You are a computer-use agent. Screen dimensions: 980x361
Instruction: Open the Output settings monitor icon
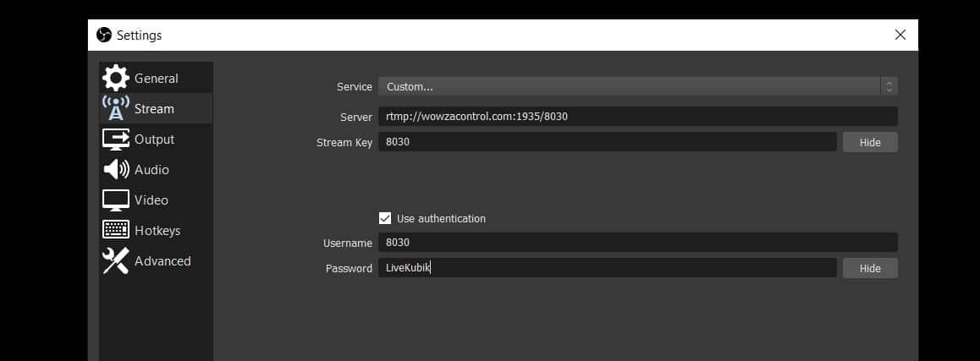coord(116,139)
